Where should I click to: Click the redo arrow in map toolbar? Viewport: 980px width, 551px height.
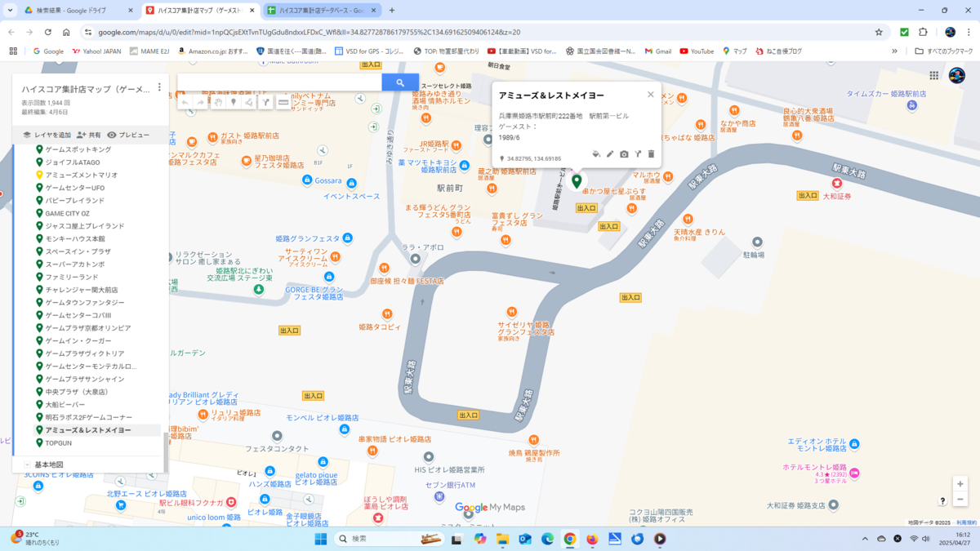click(x=200, y=103)
